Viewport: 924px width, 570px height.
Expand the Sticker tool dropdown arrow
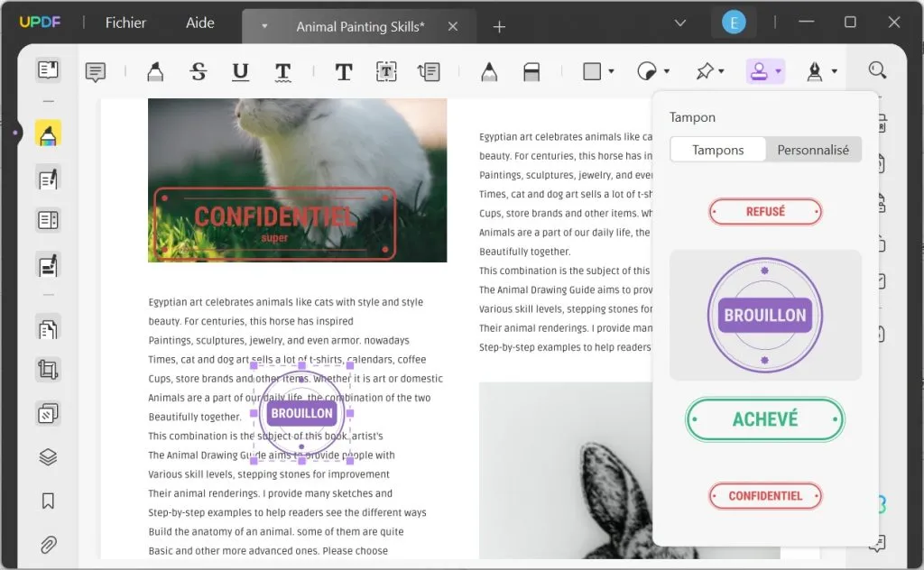(x=667, y=72)
